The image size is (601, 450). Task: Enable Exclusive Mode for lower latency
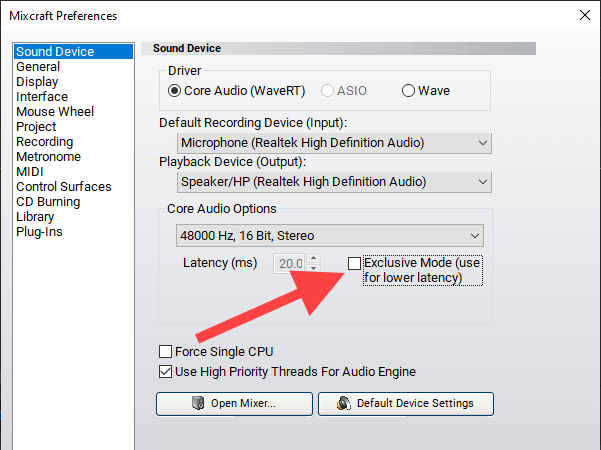(x=354, y=263)
